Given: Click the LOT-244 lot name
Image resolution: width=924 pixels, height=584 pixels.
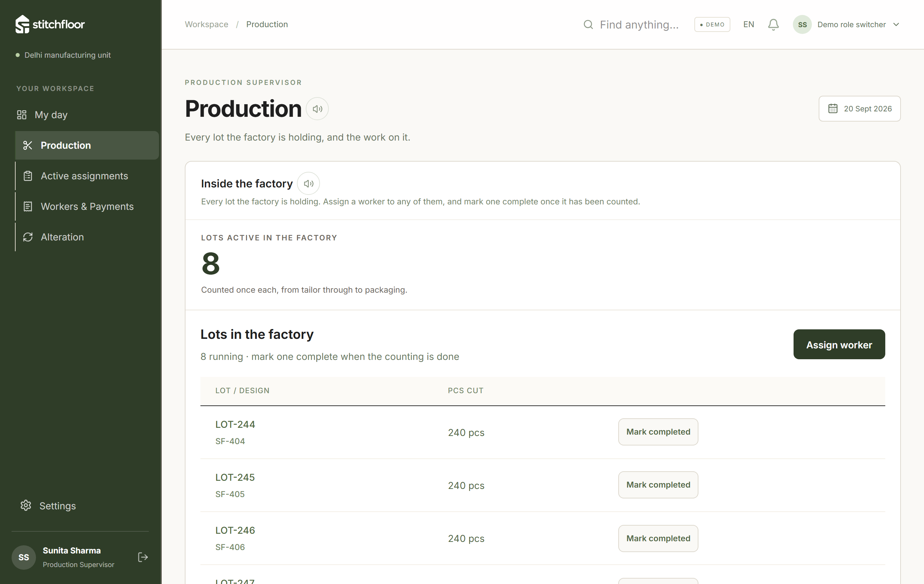Looking at the screenshot, I should 235,424.
